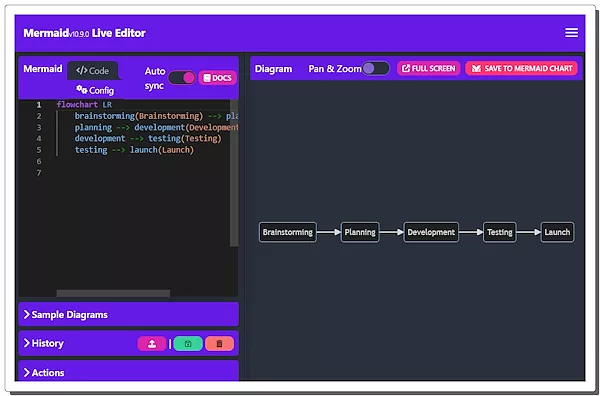Click 'testing(Testing)' text on line 4
The width and height of the screenshot is (600, 396).
(x=185, y=139)
